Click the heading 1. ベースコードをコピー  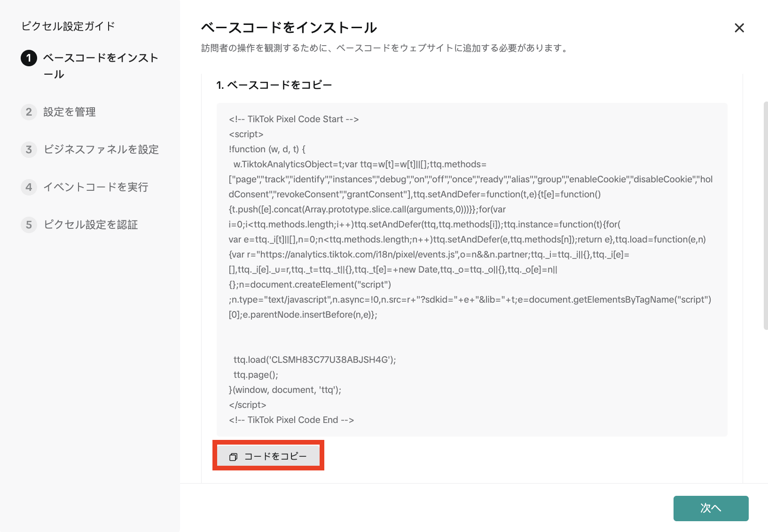(x=274, y=85)
